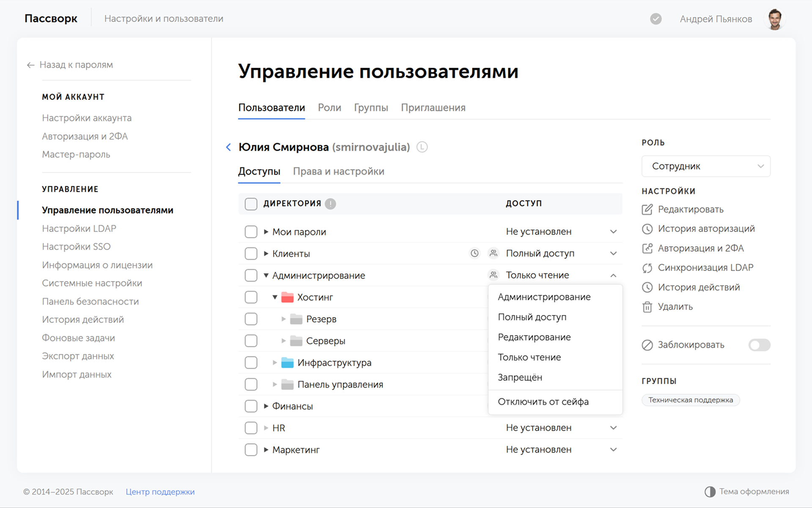This screenshot has height=508, width=812.
Task: Toggle the Заблокировать switch
Action: [x=759, y=345]
